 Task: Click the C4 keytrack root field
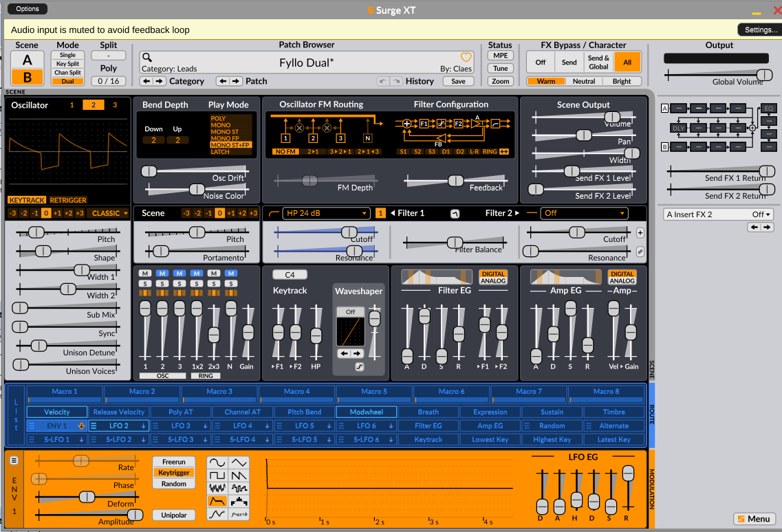click(x=290, y=274)
